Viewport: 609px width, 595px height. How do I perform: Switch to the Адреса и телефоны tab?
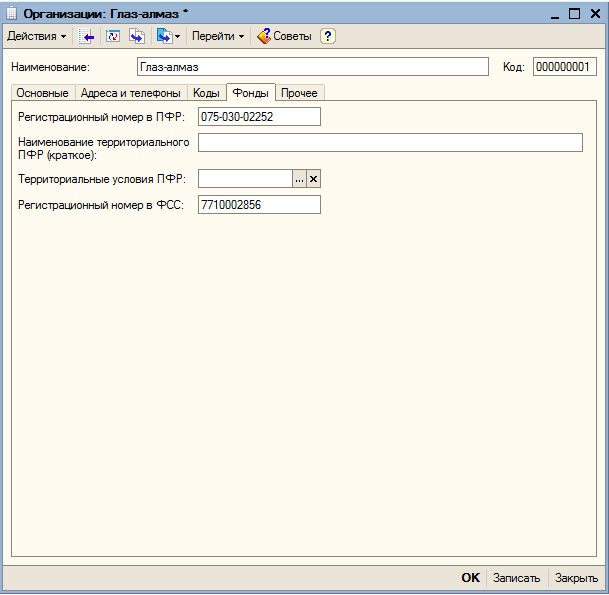tap(131, 93)
